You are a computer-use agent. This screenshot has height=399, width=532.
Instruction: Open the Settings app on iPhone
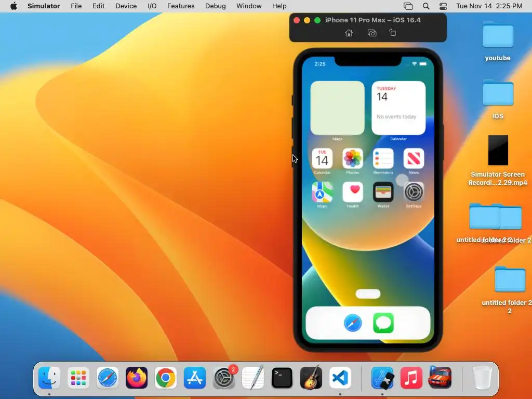pyautogui.click(x=414, y=192)
